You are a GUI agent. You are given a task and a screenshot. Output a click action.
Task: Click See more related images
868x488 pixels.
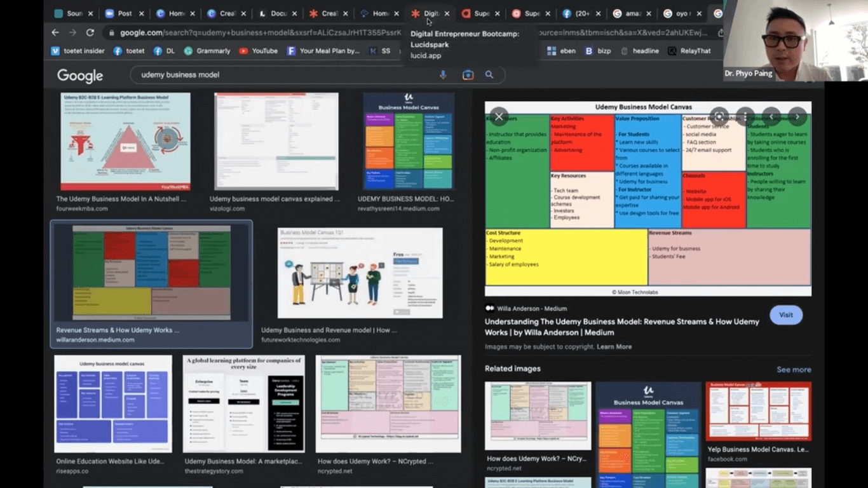click(x=794, y=370)
